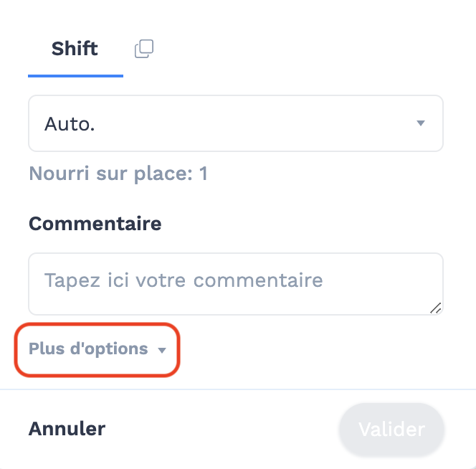Image resolution: width=476 pixels, height=469 pixels.
Task: Open the Auto. shift selector
Action: (x=236, y=123)
